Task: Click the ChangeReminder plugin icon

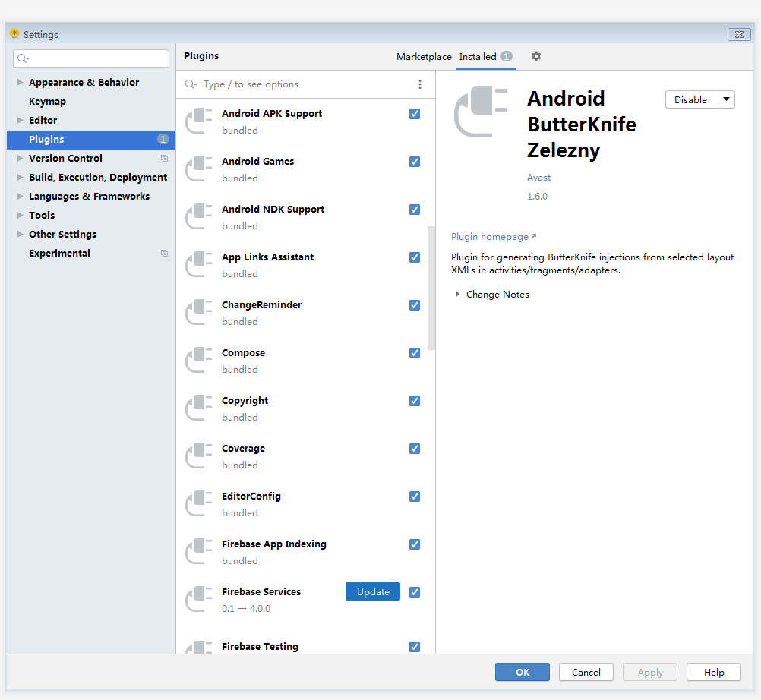Action: click(x=199, y=312)
